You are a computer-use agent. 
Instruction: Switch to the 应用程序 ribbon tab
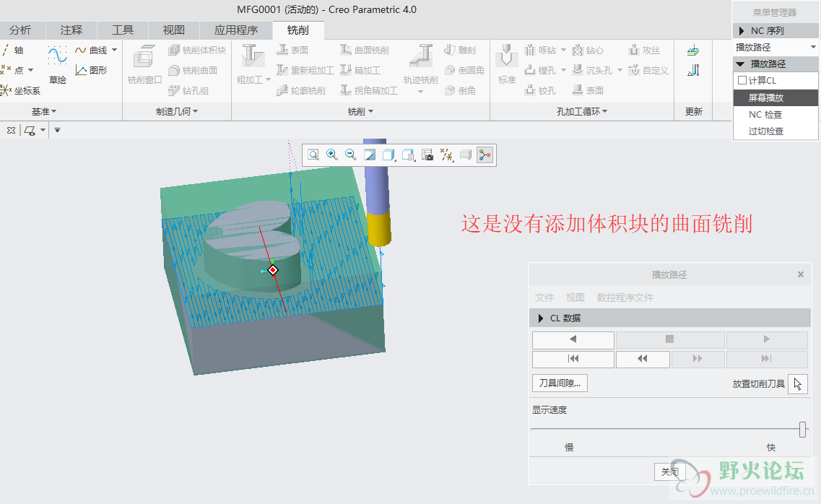236,30
